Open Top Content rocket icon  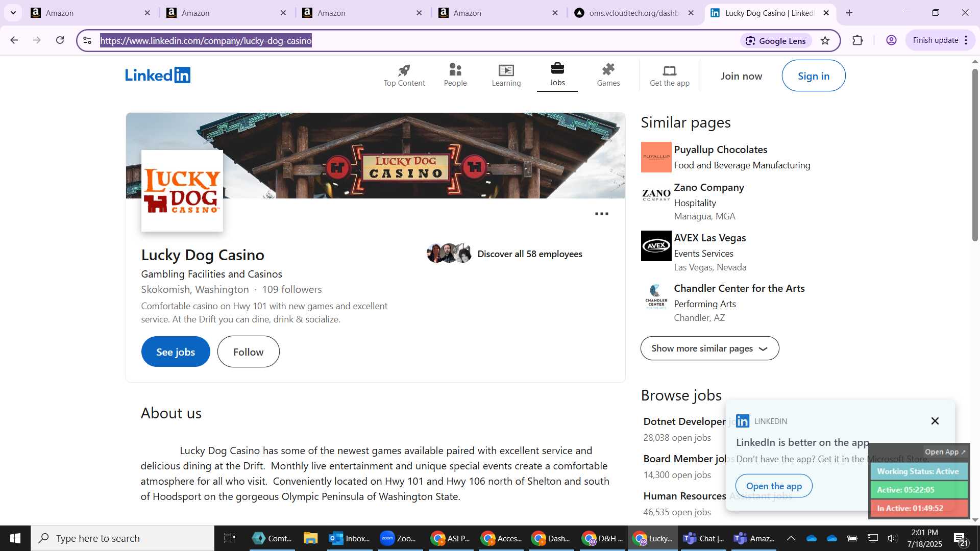point(404,76)
